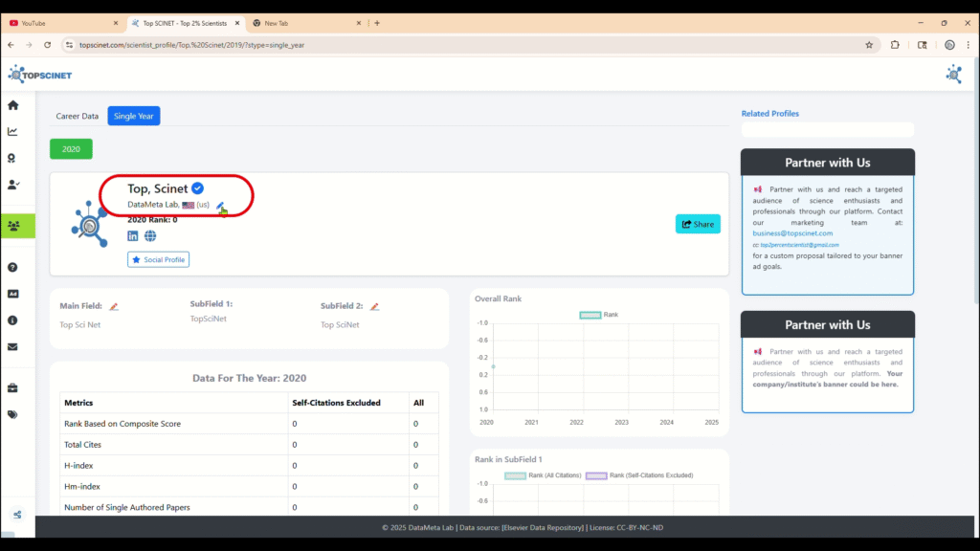
Task: Click the "Rank in SubField 1" chart title
Action: click(509, 459)
